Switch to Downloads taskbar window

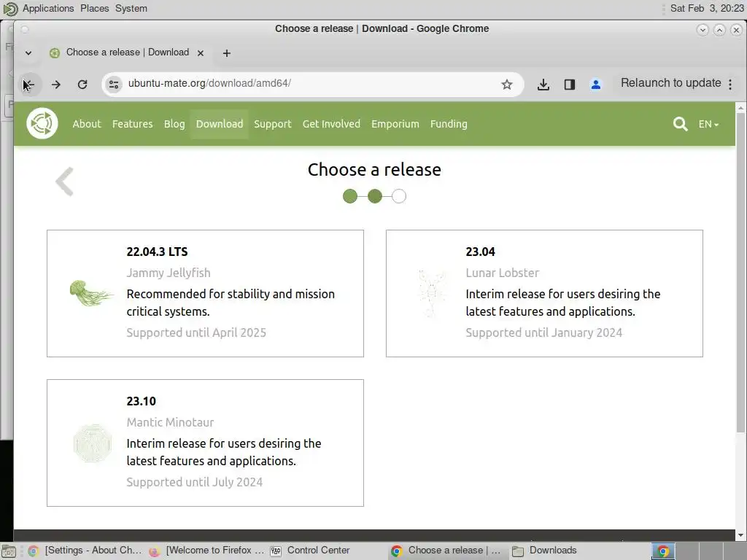click(x=546, y=551)
